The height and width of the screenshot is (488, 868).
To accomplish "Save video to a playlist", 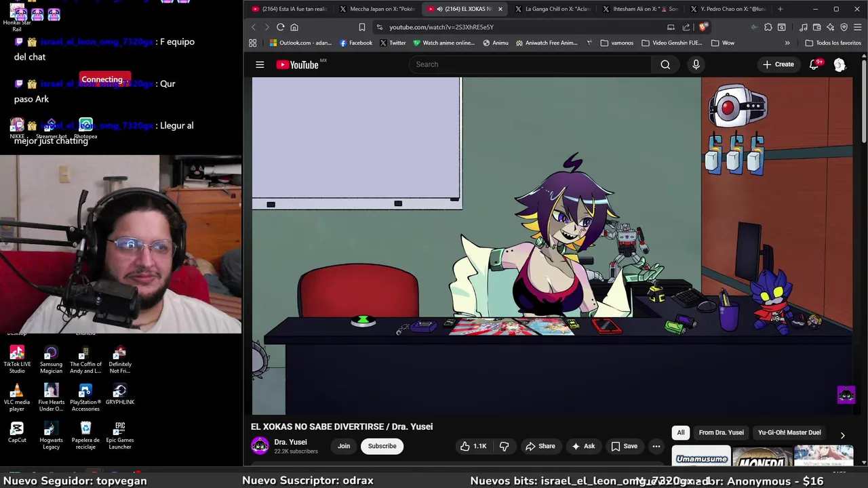I will point(624,446).
